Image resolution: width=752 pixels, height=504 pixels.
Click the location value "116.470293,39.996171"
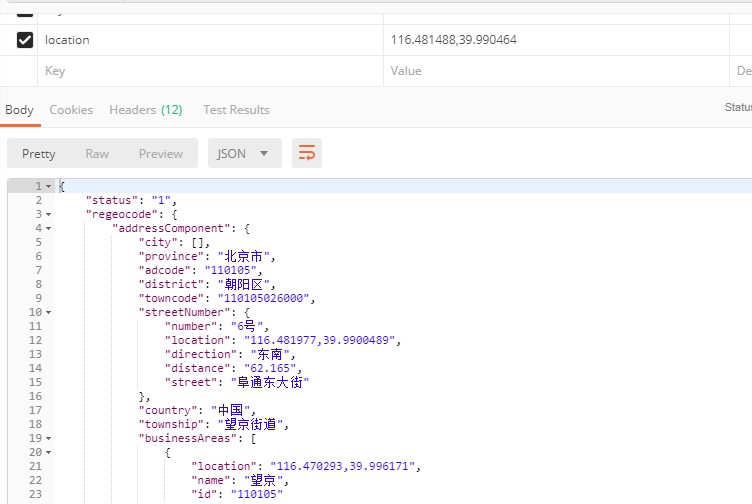[x=342, y=466]
